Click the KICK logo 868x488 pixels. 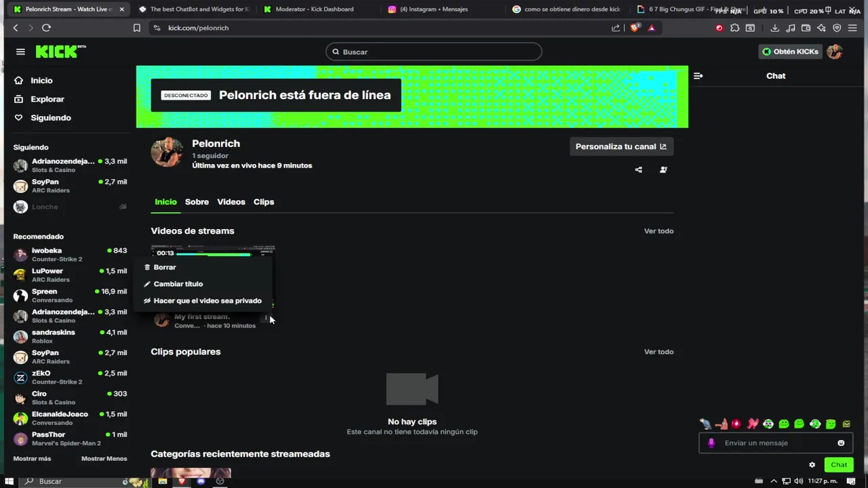click(x=60, y=52)
